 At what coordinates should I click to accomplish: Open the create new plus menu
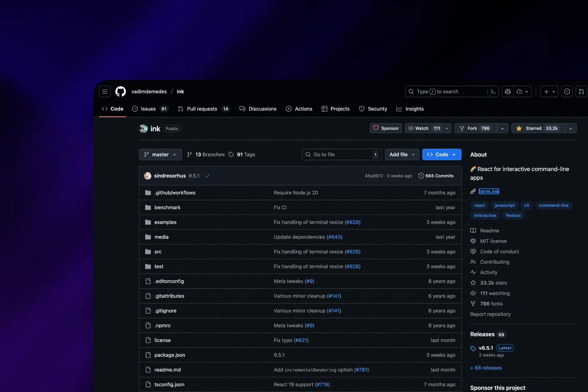[549, 92]
